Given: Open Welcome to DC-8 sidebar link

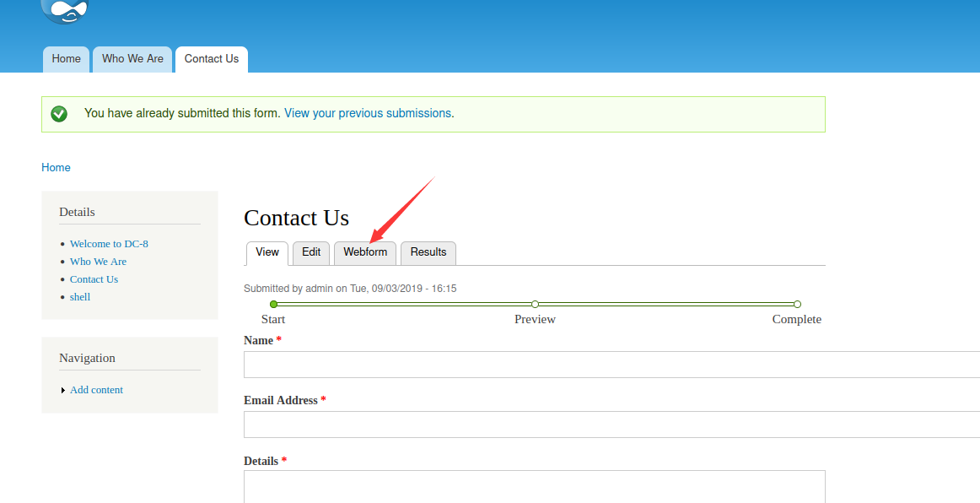Looking at the screenshot, I should [x=109, y=243].
